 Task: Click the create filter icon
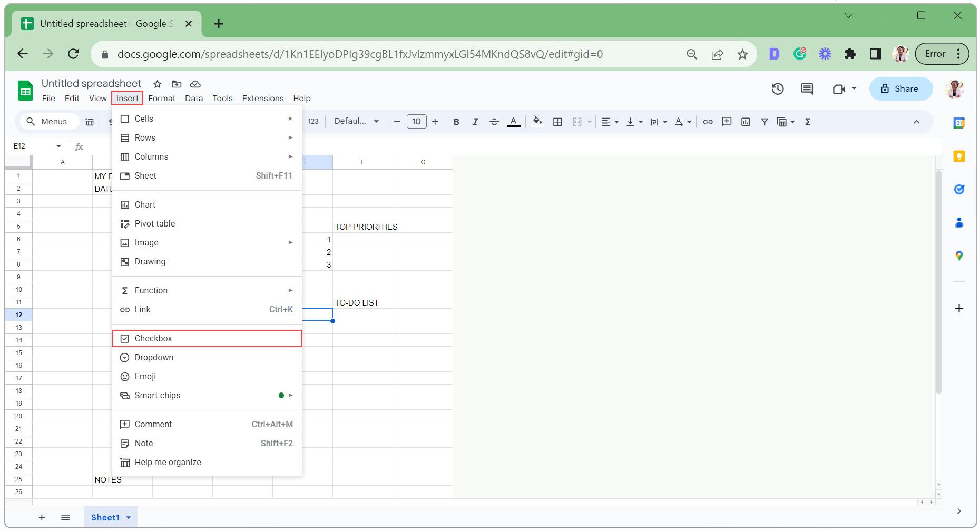point(764,122)
